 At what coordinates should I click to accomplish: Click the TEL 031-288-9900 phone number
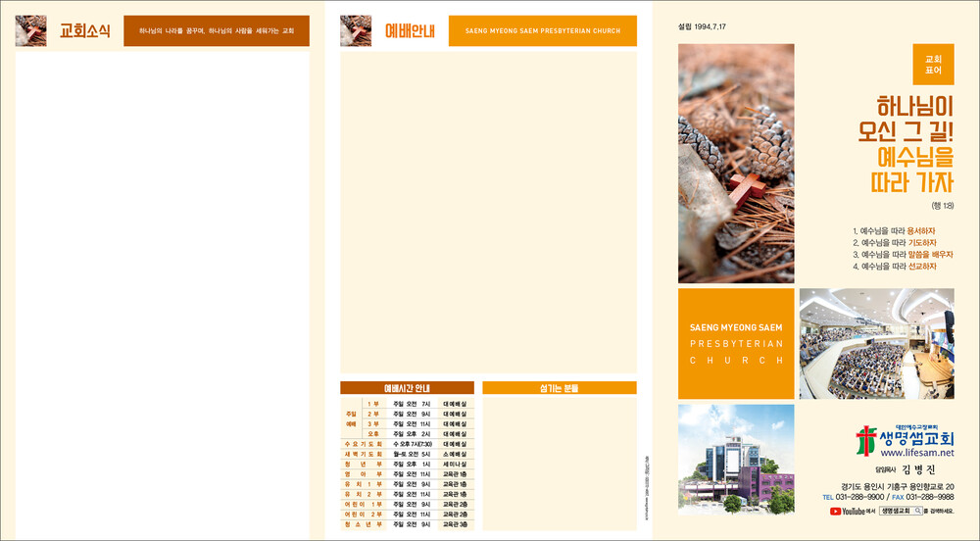(850, 498)
